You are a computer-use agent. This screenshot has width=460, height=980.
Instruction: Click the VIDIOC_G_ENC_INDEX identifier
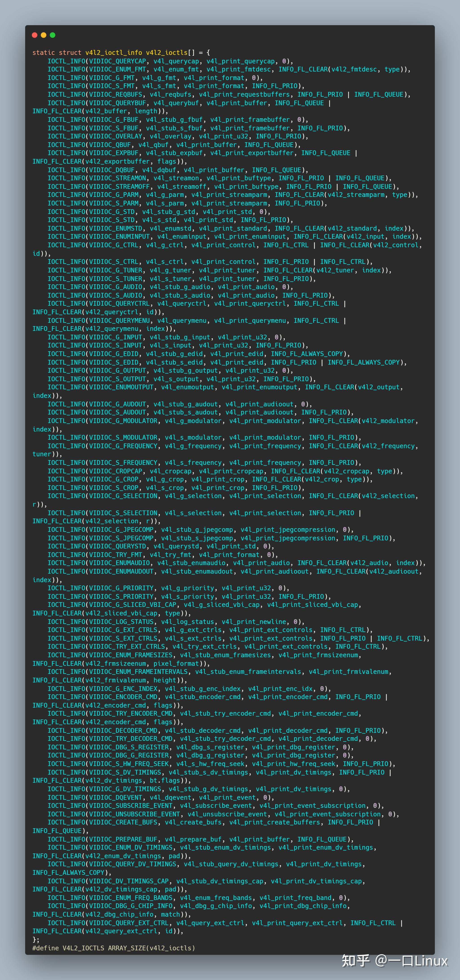point(123,689)
